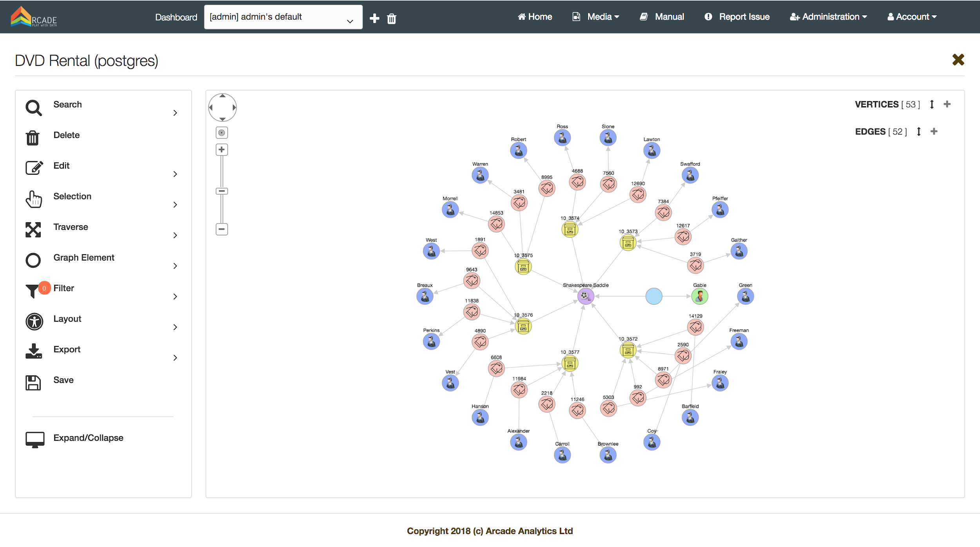Click the Gable actor node

coord(699,296)
